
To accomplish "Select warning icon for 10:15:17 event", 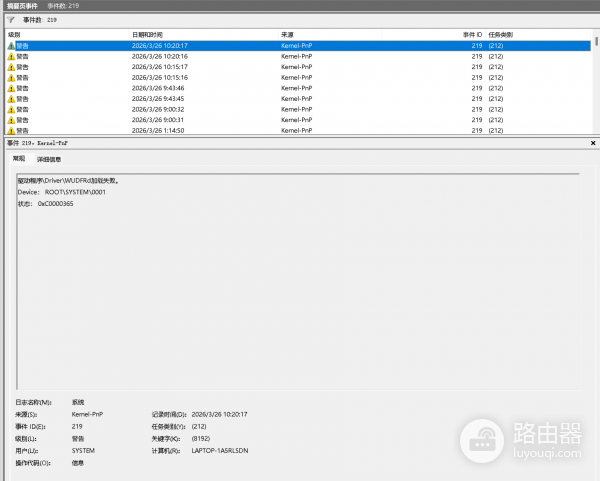I will pyautogui.click(x=11, y=67).
